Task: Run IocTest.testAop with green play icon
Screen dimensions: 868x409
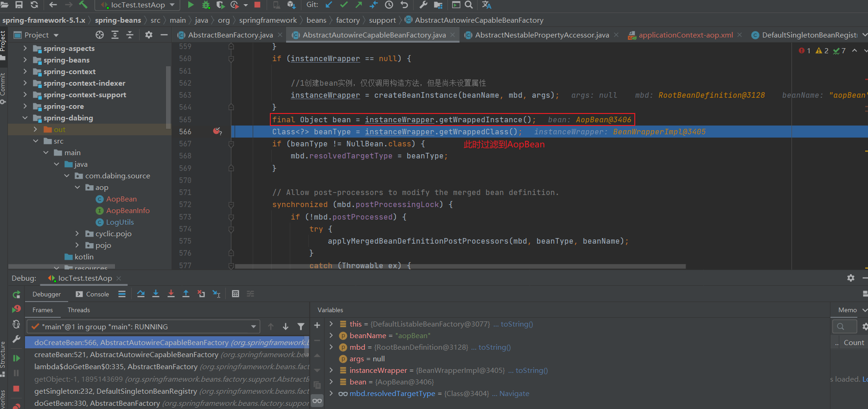Action: tap(191, 5)
